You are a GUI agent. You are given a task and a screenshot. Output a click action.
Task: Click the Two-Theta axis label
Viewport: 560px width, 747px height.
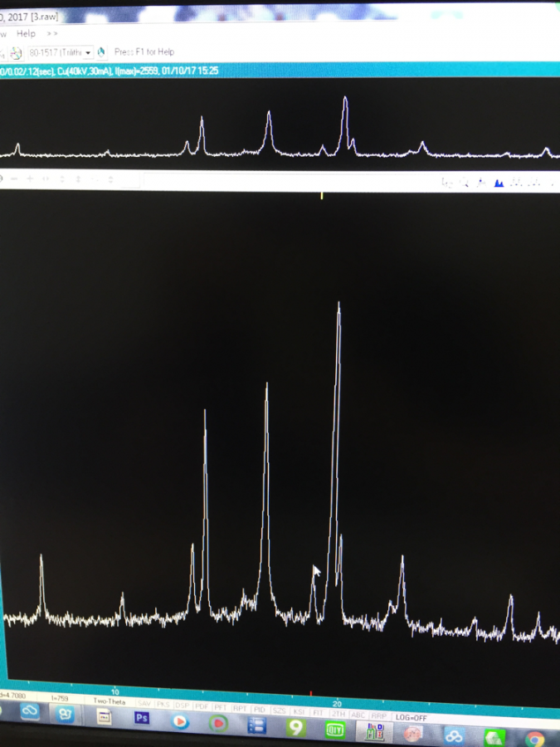(109, 701)
